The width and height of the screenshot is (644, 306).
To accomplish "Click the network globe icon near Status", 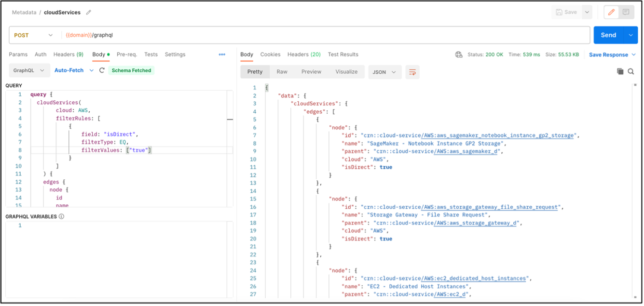I will (459, 54).
